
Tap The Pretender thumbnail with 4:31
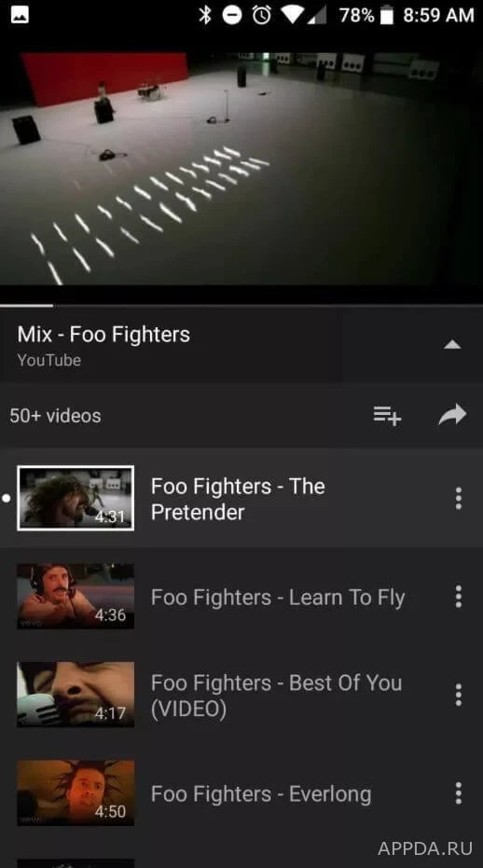pos(76,498)
